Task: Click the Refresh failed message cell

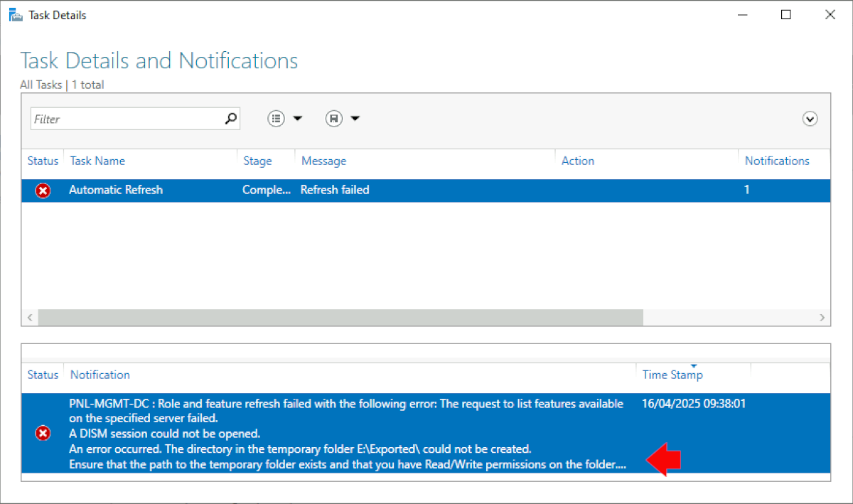Action: click(x=335, y=190)
